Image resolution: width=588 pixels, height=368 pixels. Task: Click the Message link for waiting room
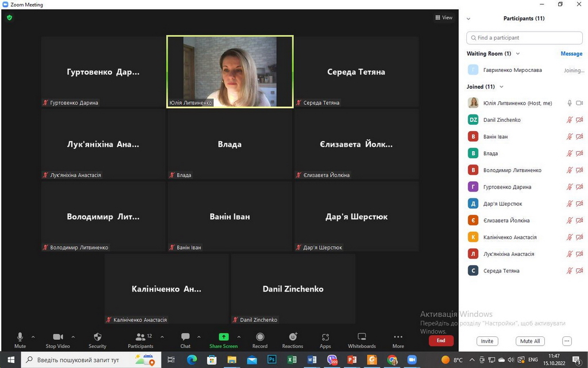click(x=571, y=53)
